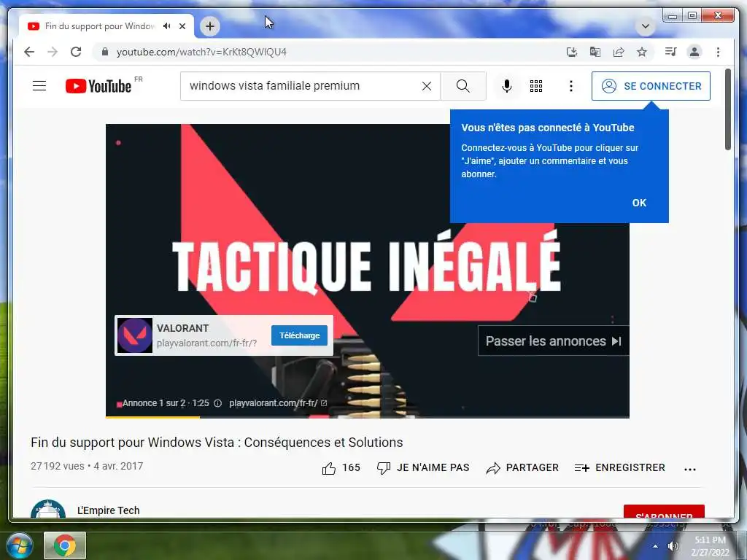Click the ad info circle icon
This screenshot has height=560, width=747.
217,402
